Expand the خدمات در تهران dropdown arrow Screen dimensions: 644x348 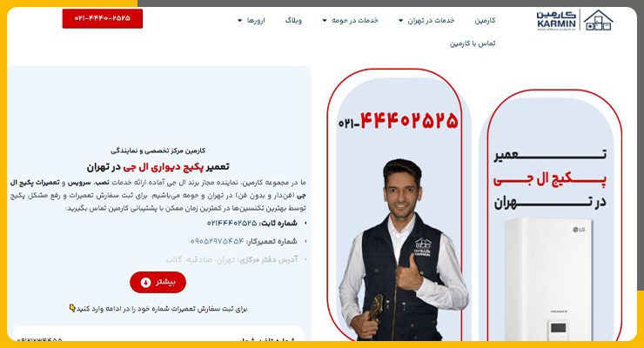tap(400, 21)
